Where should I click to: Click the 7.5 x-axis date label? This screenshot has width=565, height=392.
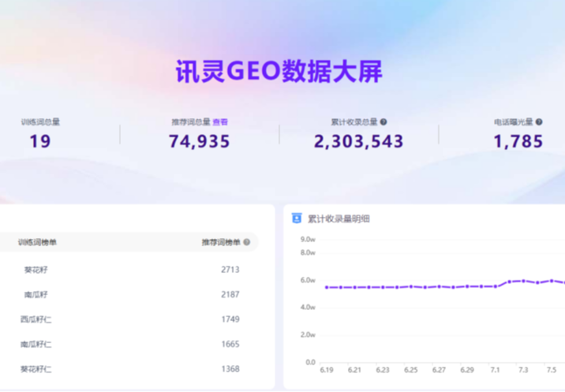coord(552,370)
